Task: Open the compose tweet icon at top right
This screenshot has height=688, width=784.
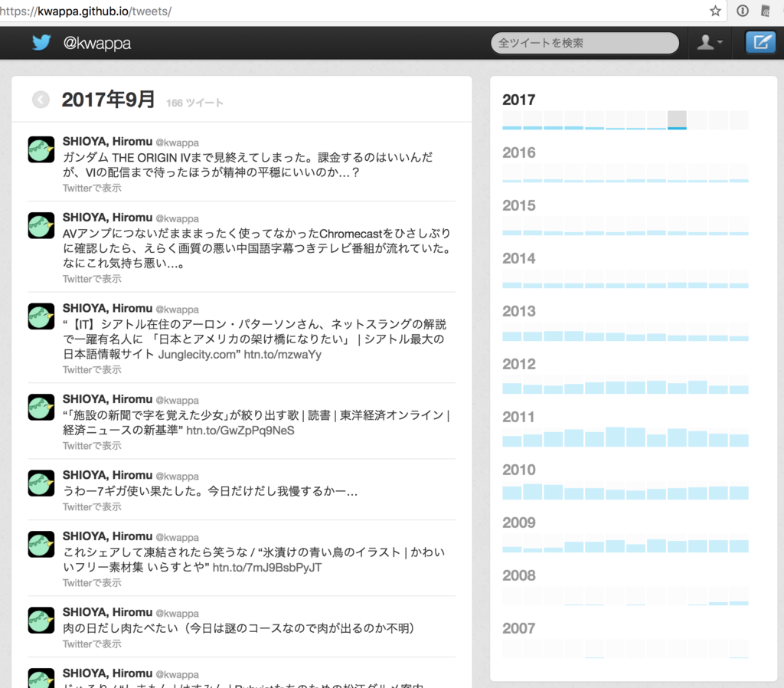Action: tap(760, 42)
